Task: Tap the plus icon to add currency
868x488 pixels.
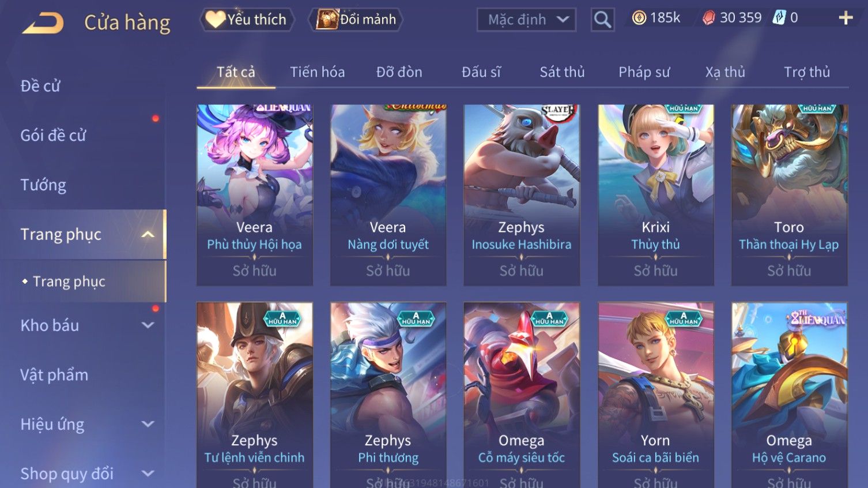Action: click(x=846, y=18)
